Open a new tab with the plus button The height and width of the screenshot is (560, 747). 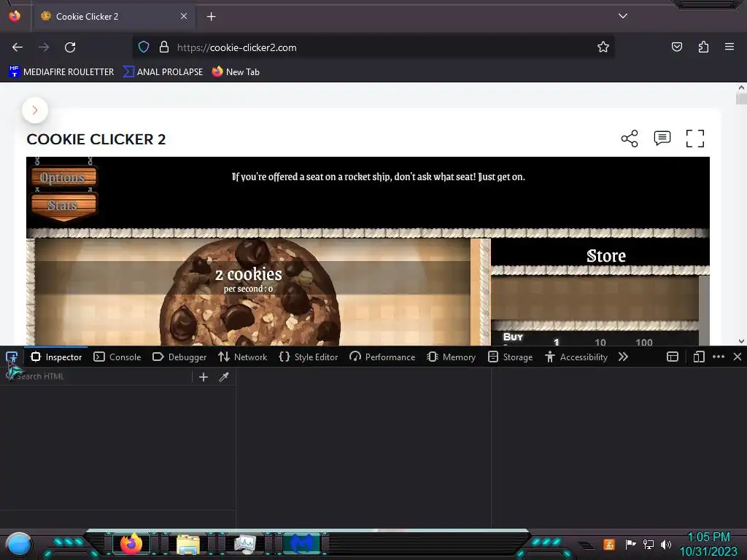click(x=211, y=17)
